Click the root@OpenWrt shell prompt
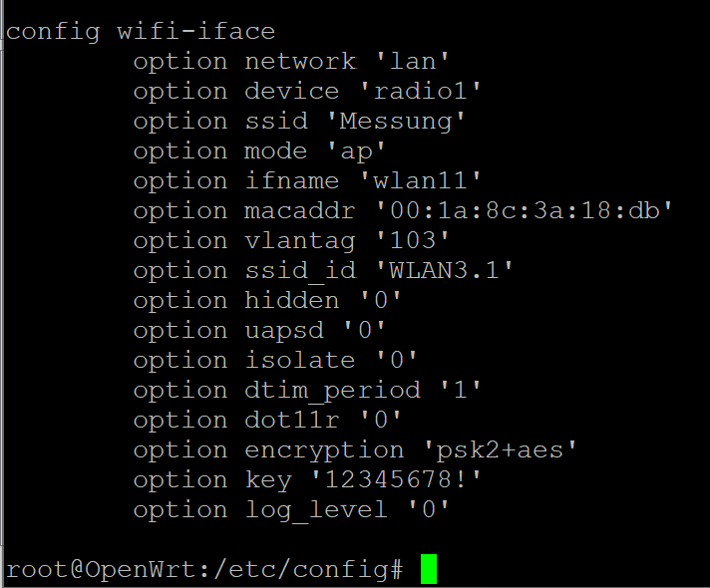 tap(204, 569)
